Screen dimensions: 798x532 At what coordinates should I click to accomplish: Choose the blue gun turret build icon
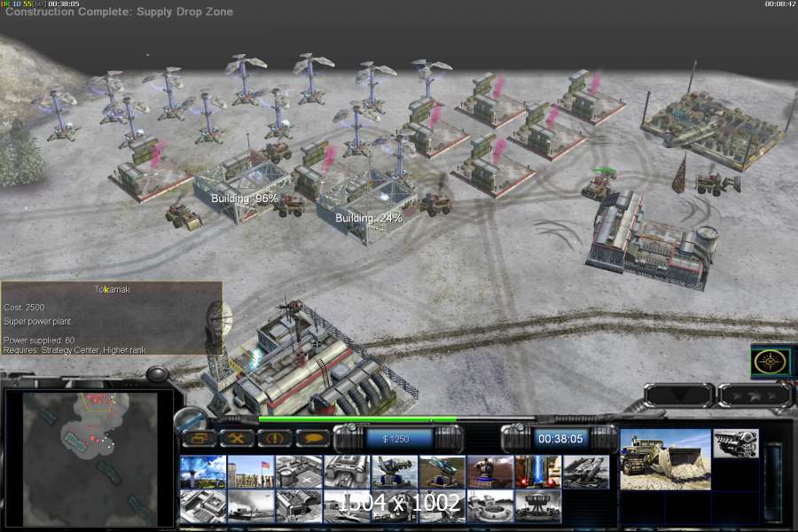(395, 472)
